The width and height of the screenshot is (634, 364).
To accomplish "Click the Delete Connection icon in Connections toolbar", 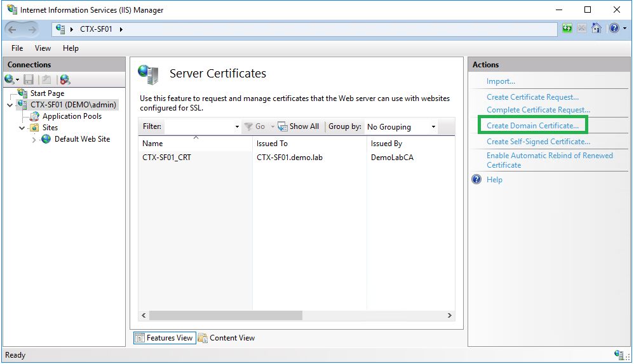I will pyautogui.click(x=65, y=79).
